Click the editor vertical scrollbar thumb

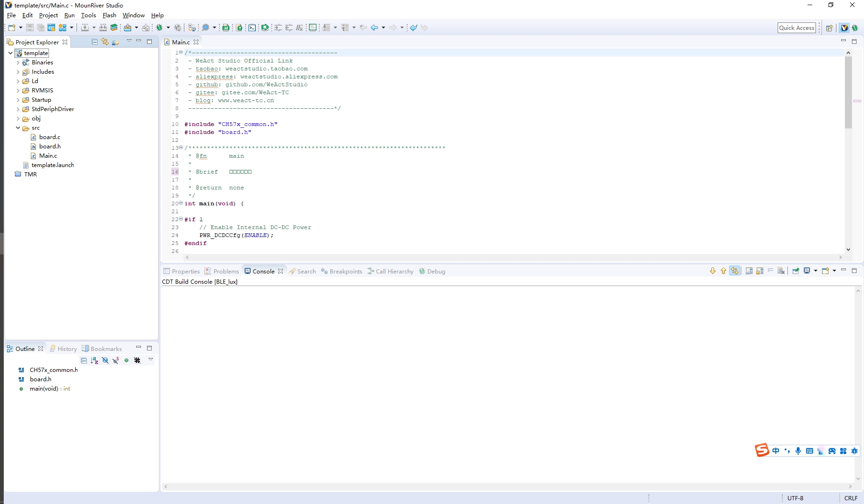tap(848, 93)
